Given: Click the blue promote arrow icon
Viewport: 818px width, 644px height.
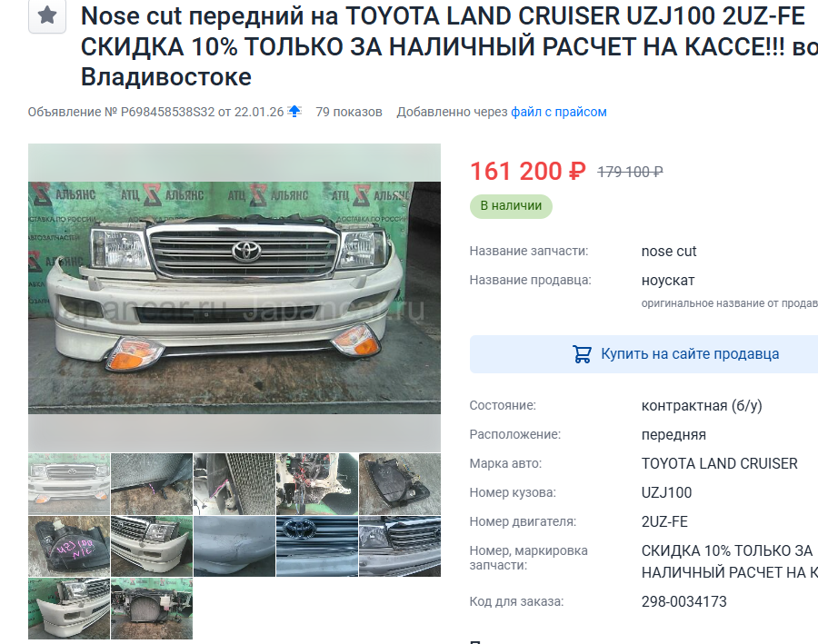Looking at the screenshot, I should 294,111.
